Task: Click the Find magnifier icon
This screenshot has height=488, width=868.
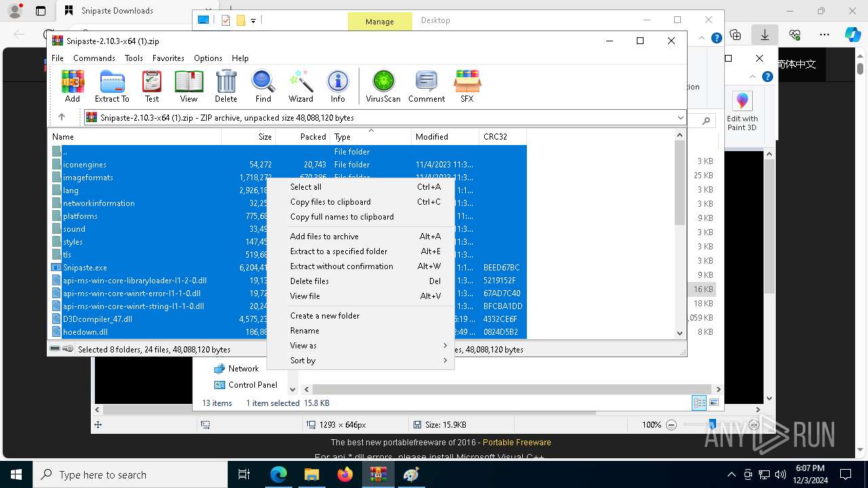Action: coord(263,86)
